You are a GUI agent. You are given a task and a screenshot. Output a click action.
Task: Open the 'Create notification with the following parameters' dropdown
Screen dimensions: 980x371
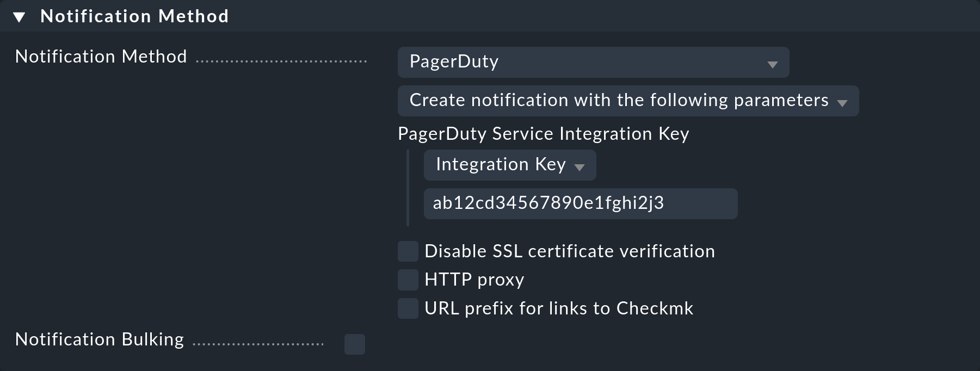click(x=628, y=101)
